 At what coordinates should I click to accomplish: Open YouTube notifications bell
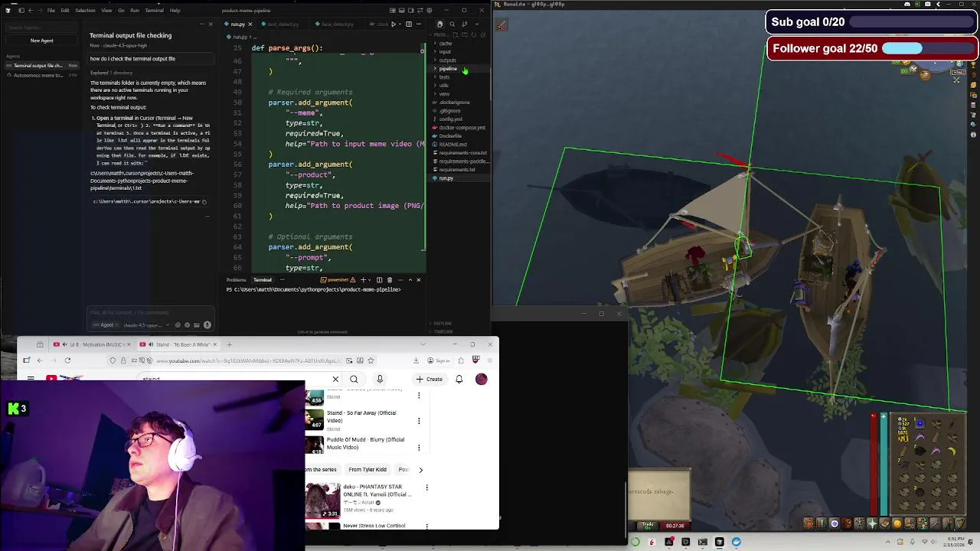pos(459,379)
